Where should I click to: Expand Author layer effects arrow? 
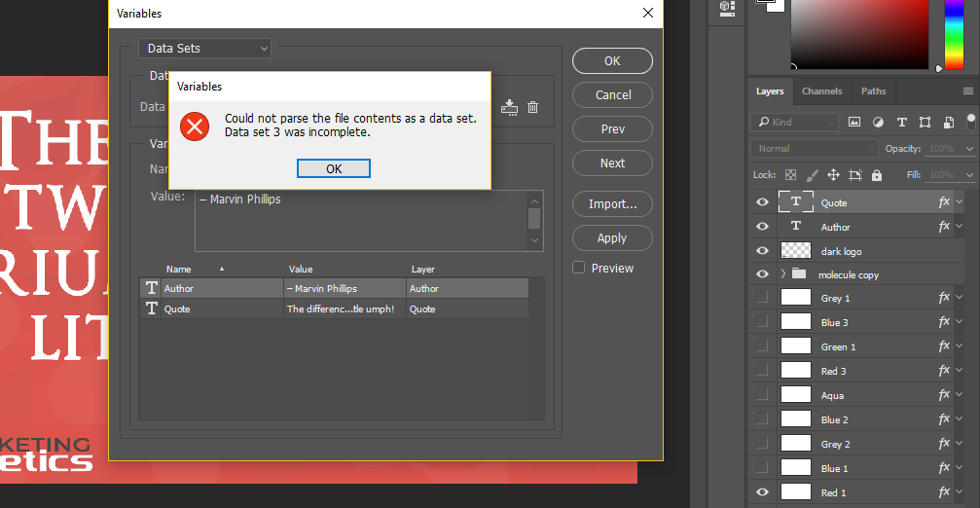(960, 226)
